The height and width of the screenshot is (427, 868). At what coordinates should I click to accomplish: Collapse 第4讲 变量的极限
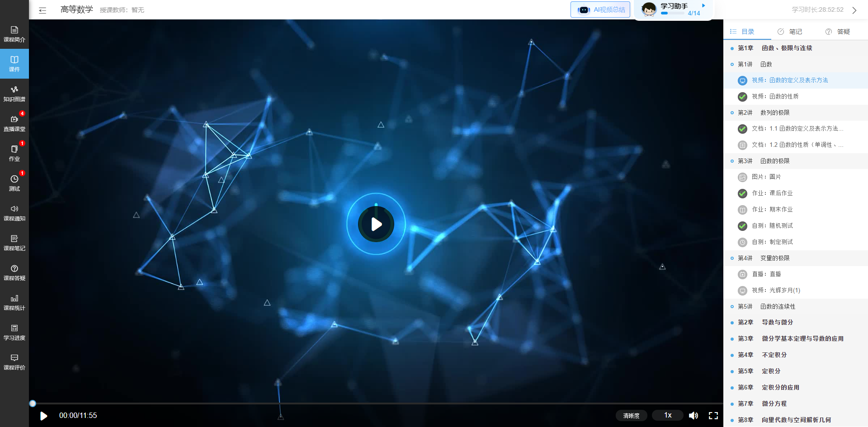click(796, 258)
